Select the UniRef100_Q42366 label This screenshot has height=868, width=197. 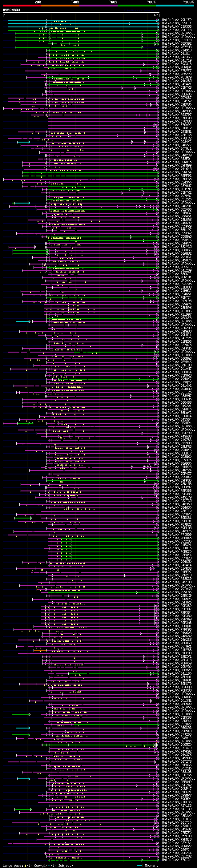click(x=177, y=57)
